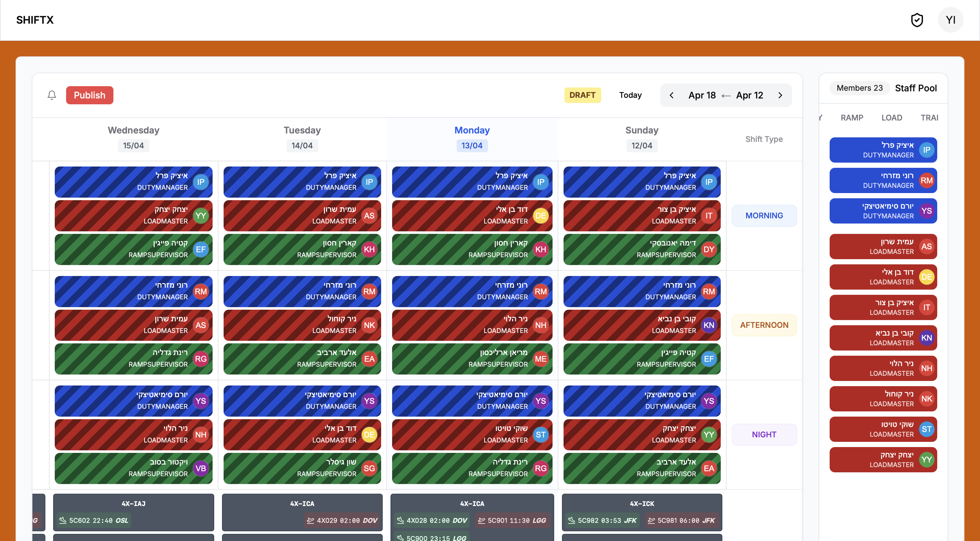
Task: Select the NIGHT shift type label
Action: [764, 434]
